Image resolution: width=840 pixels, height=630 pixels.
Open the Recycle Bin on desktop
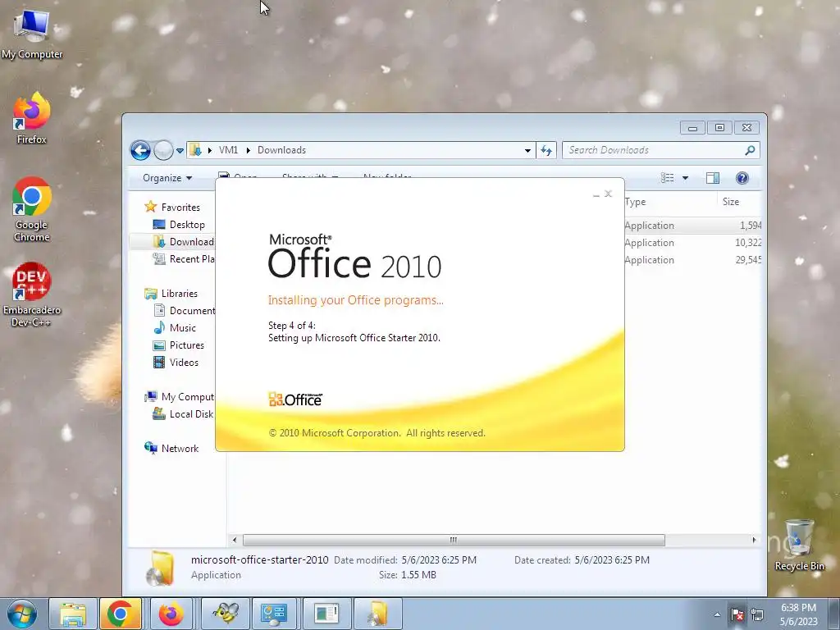pyautogui.click(x=799, y=546)
